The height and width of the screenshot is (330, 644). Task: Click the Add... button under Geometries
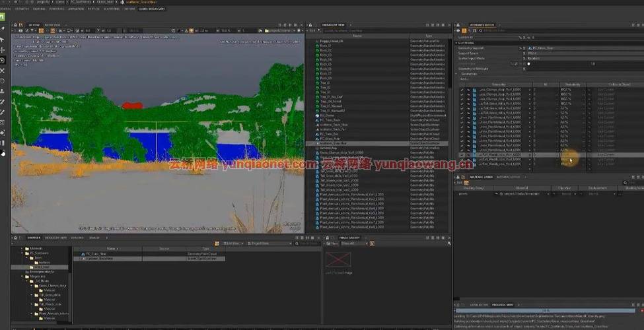pyautogui.click(x=464, y=79)
